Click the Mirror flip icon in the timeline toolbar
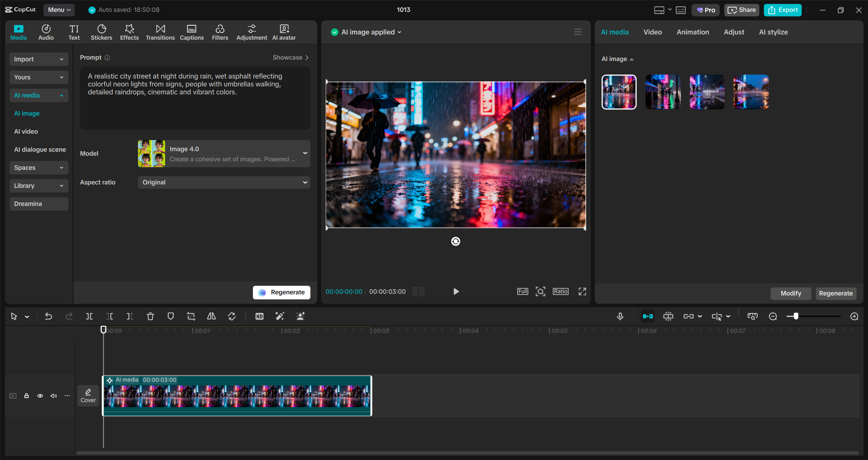The image size is (868, 460). click(x=211, y=316)
